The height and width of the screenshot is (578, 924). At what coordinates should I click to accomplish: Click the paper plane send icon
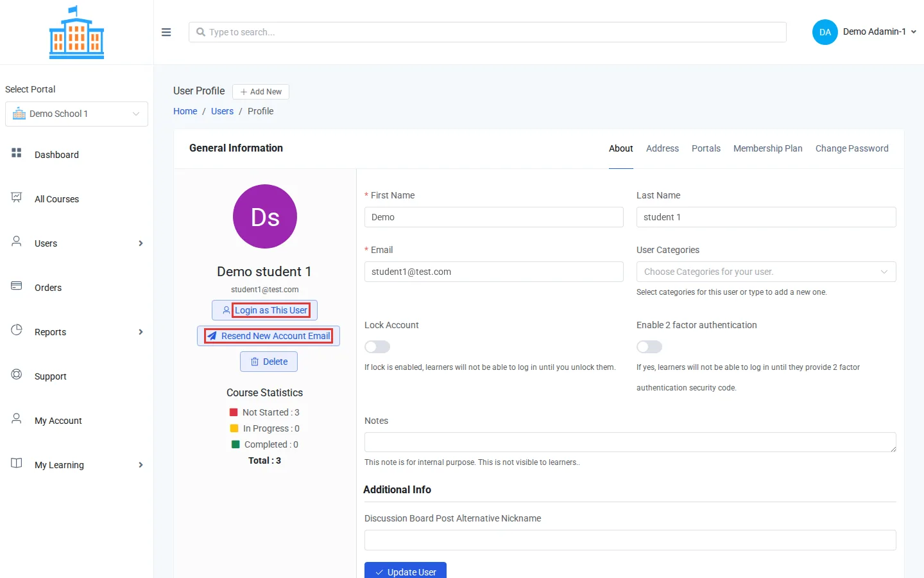pyautogui.click(x=212, y=336)
